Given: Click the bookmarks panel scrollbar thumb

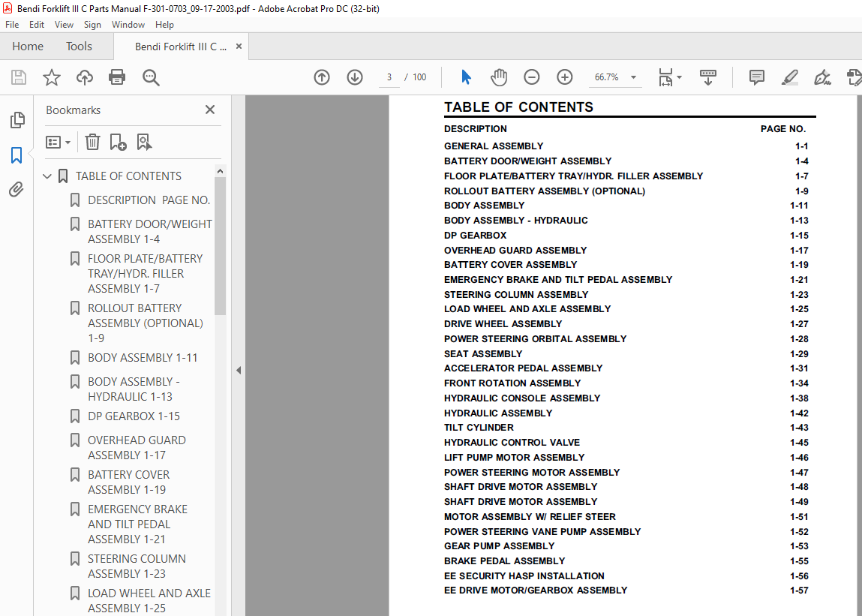Looking at the screenshot, I should pyautogui.click(x=221, y=246).
